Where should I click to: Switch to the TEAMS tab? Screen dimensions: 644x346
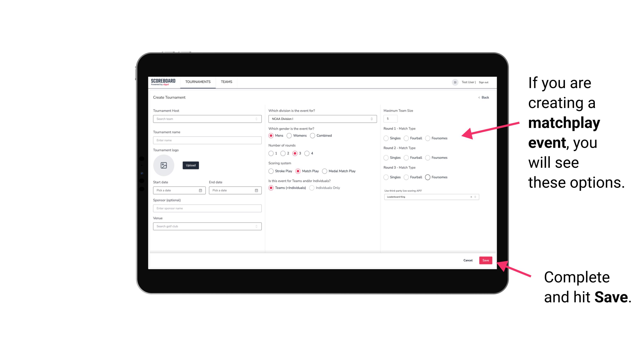coord(226,82)
